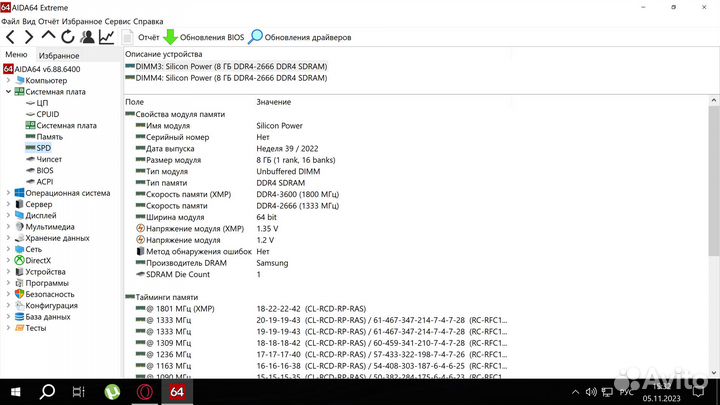
Task: Select Конфигурация tree item
Action: pos(46,305)
